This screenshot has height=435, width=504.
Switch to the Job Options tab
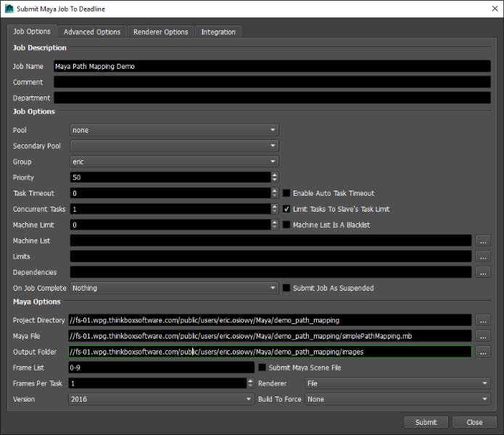click(32, 31)
